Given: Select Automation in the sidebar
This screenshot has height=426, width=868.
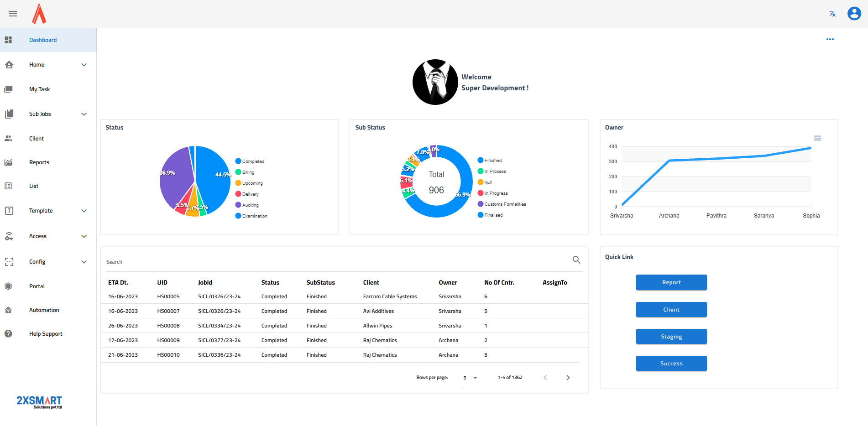Looking at the screenshot, I should 44,310.
